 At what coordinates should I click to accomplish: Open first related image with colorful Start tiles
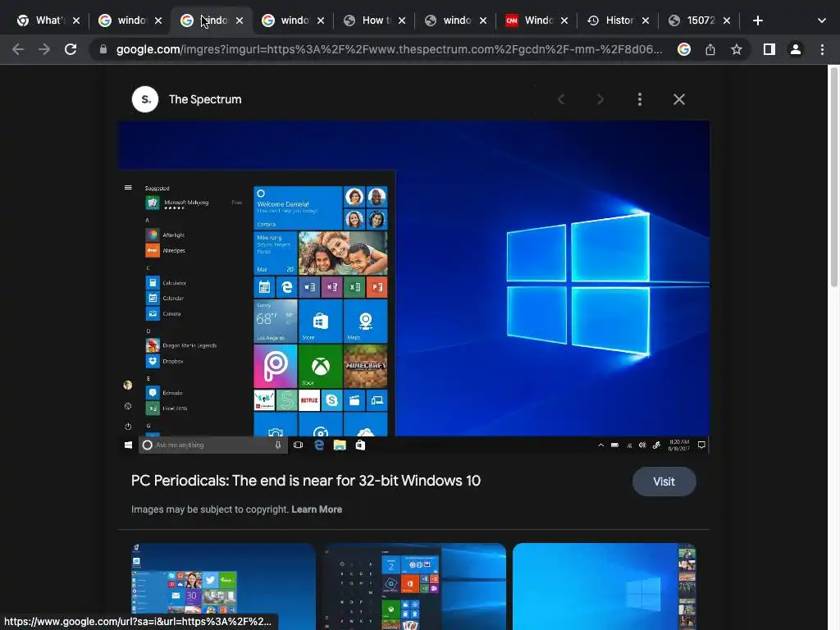(x=223, y=587)
